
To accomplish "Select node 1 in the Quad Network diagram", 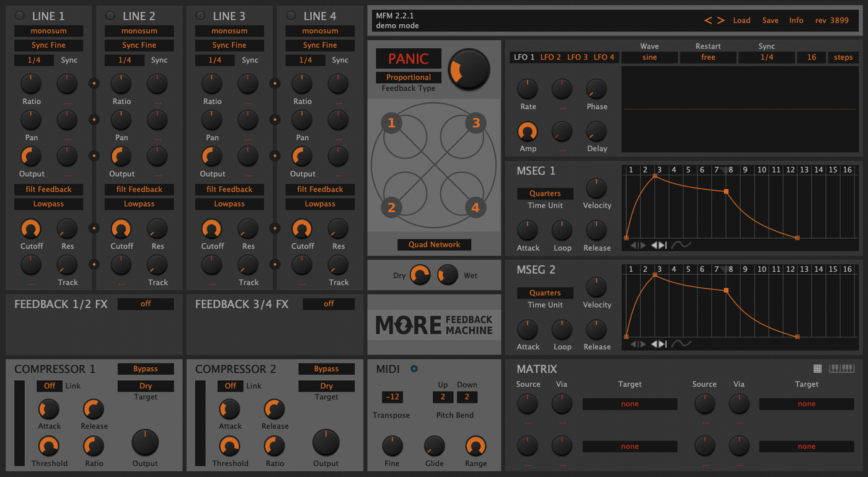I will pos(391,123).
